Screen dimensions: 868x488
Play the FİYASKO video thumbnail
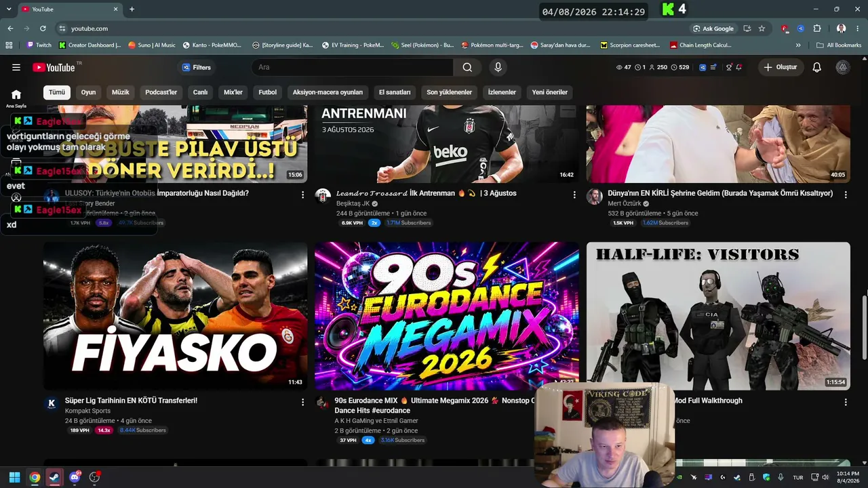coord(176,316)
